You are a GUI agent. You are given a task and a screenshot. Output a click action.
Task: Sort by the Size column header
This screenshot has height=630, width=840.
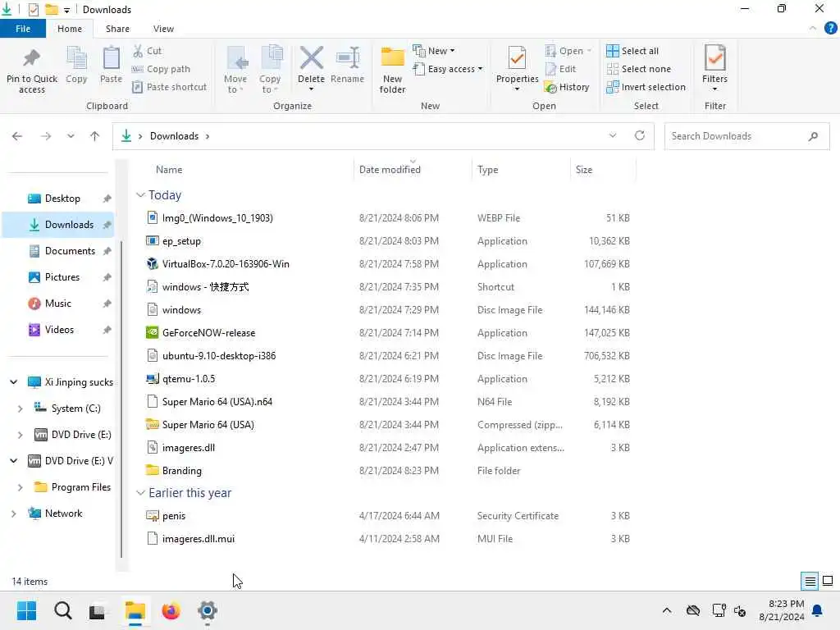(584, 169)
